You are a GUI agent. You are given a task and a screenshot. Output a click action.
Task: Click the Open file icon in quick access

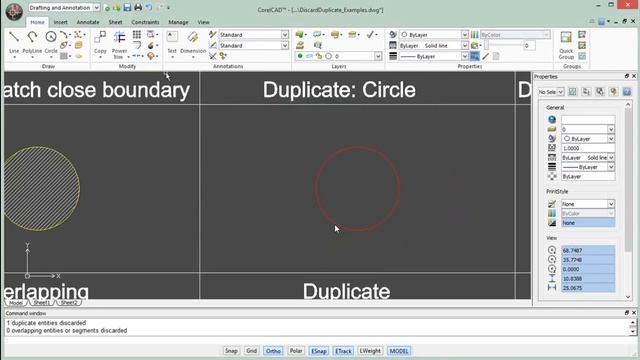point(117,8)
